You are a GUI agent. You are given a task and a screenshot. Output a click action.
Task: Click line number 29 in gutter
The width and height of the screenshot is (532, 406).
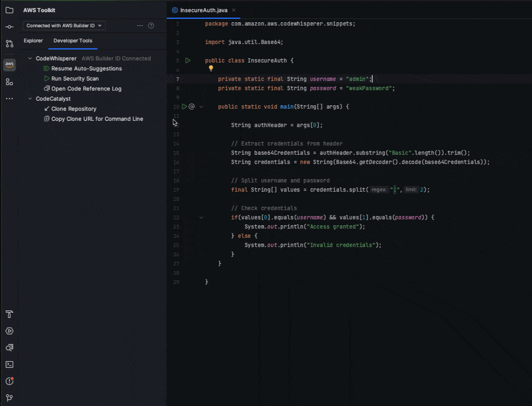click(x=176, y=282)
